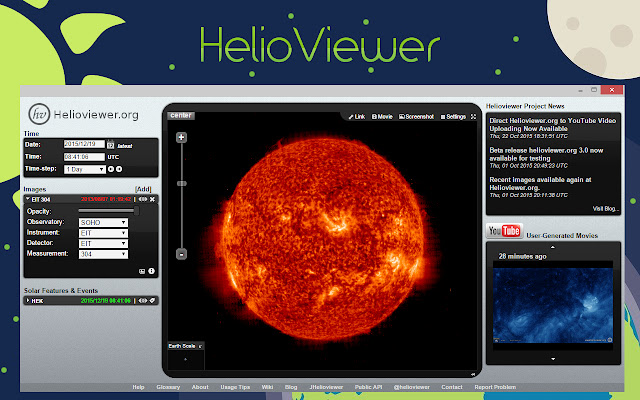The width and height of the screenshot is (640, 400).
Task: Open the Detector dropdown showing EIT
Action: [x=103, y=244]
